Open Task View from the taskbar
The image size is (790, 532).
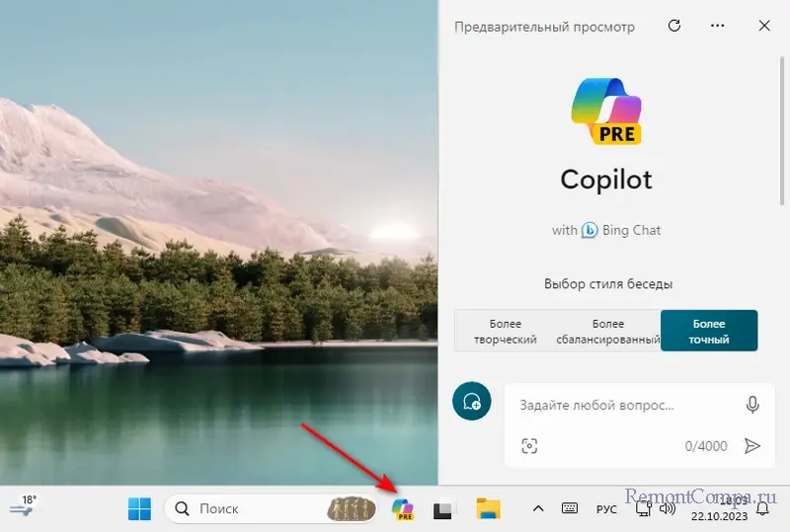pyautogui.click(x=444, y=509)
